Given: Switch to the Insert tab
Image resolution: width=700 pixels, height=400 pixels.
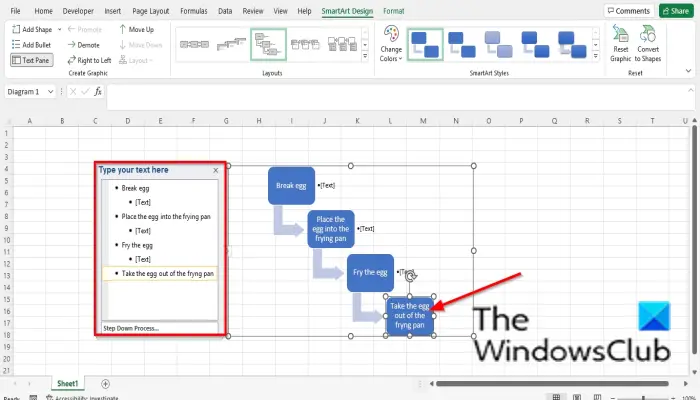Looking at the screenshot, I should [x=112, y=11].
